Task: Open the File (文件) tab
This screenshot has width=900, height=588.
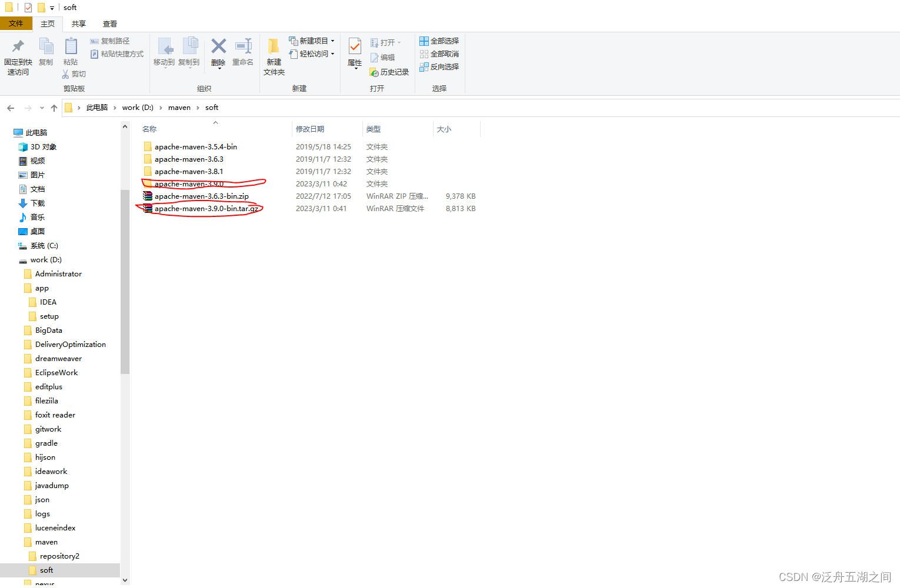Action: (16, 24)
